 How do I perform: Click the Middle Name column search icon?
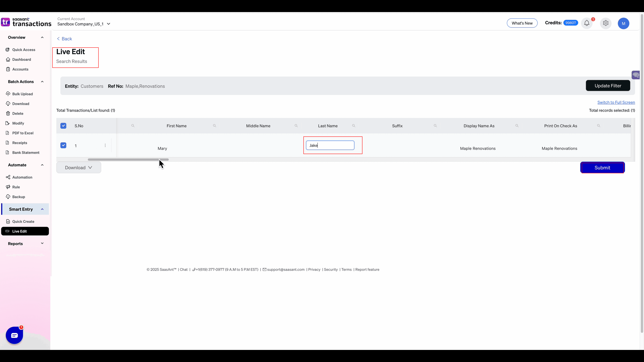click(296, 126)
